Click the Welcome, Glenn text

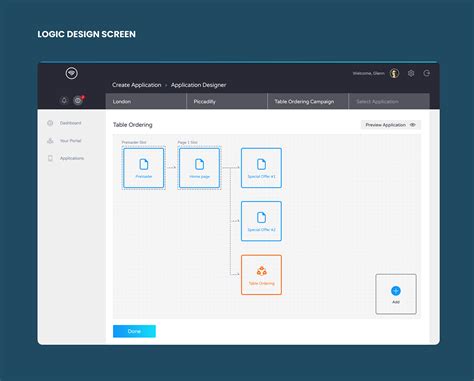coord(369,73)
